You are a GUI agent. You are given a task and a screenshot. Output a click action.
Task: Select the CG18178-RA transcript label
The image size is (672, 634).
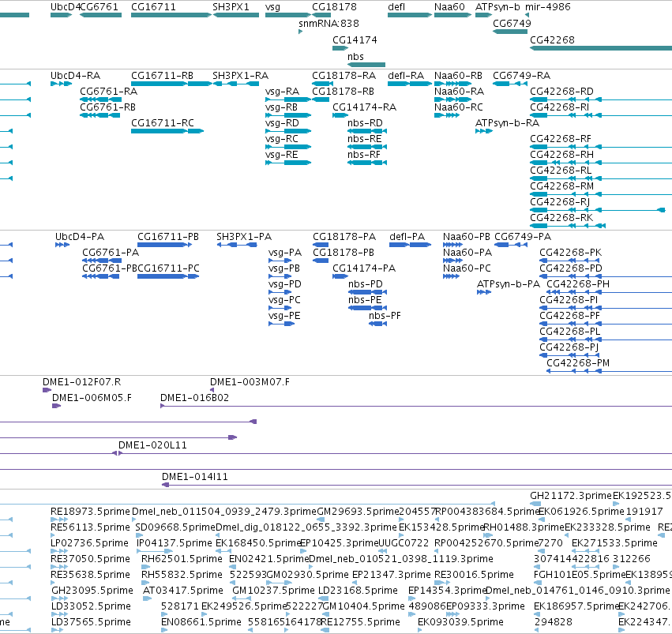(x=344, y=75)
